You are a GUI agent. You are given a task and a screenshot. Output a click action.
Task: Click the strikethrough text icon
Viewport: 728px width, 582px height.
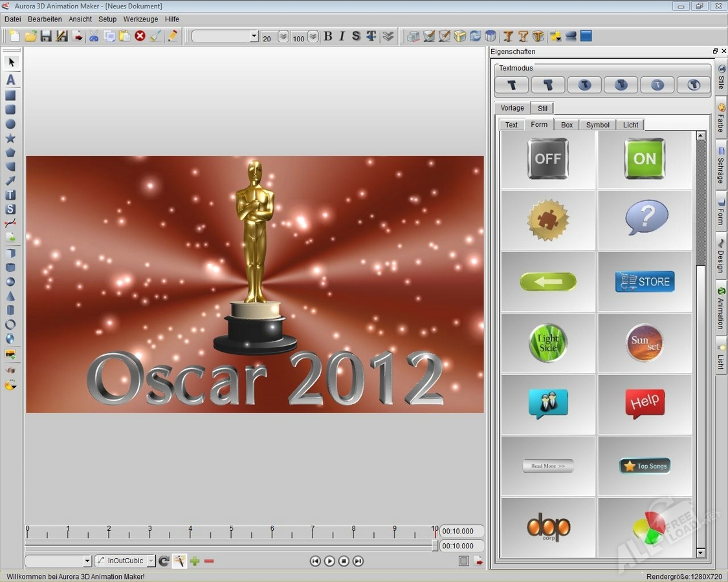355,37
